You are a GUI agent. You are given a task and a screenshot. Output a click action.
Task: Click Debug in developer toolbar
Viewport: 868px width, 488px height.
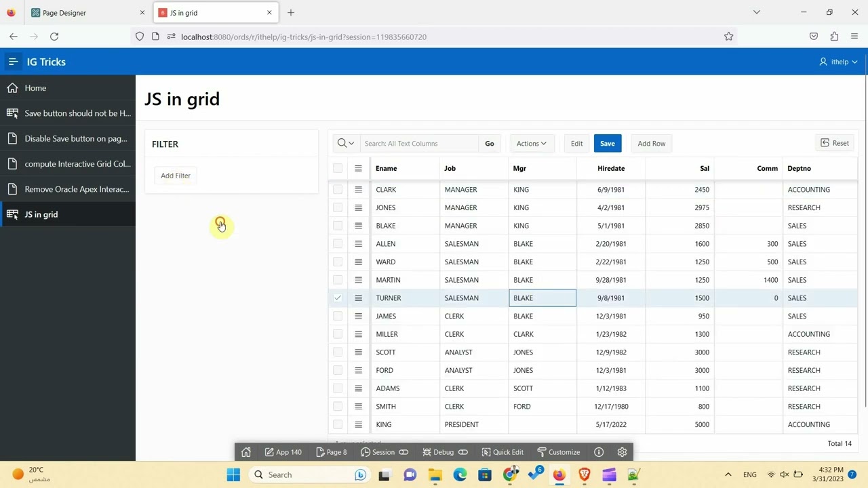tap(445, 452)
